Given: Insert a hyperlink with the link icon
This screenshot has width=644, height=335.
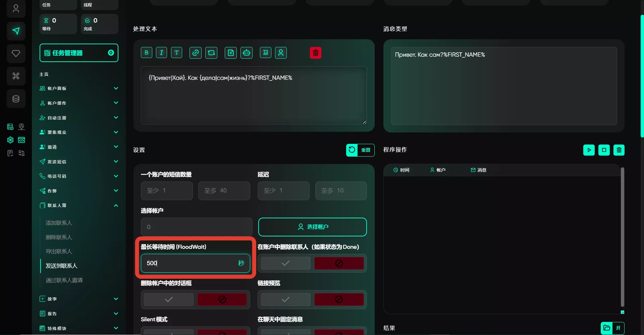Looking at the screenshot, I should [x=196, y=53].
